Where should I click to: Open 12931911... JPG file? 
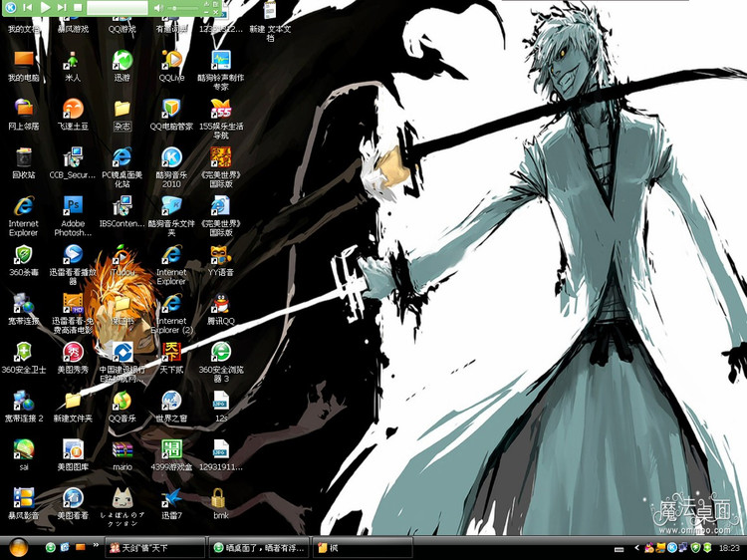click(220, 454)
